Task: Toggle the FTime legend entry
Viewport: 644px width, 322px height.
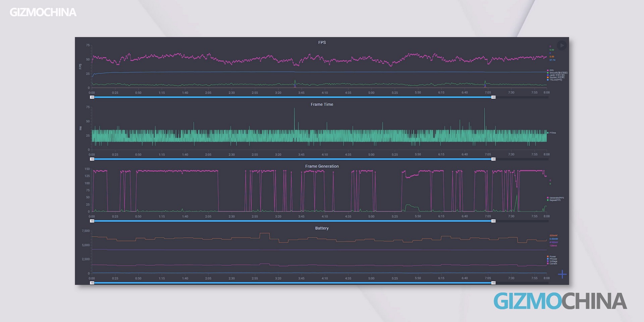Action: click(552, 133)
